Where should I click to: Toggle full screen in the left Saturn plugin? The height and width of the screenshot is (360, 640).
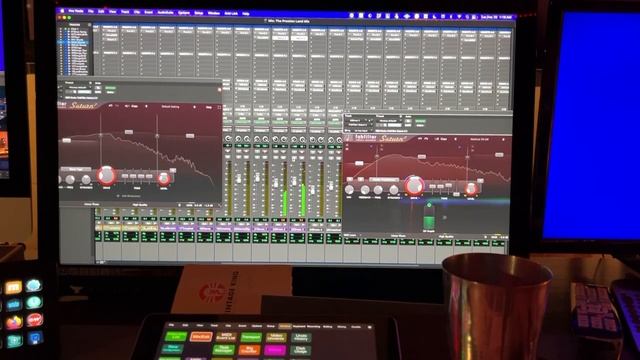point(219,107)
